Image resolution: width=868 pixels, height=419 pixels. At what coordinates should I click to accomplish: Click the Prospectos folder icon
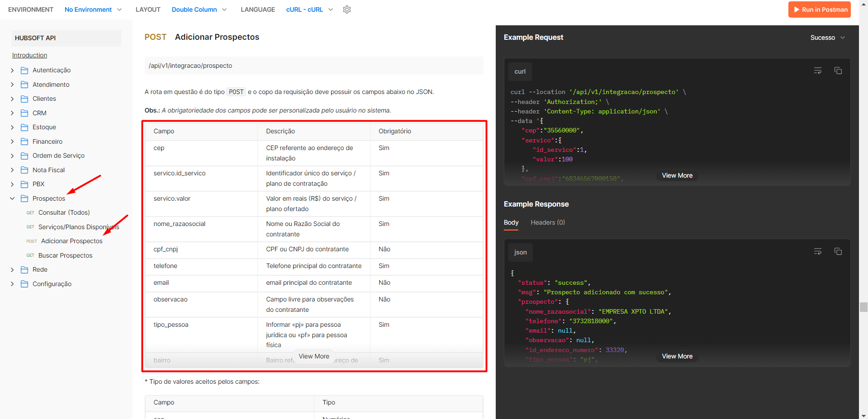pos(24,198)
